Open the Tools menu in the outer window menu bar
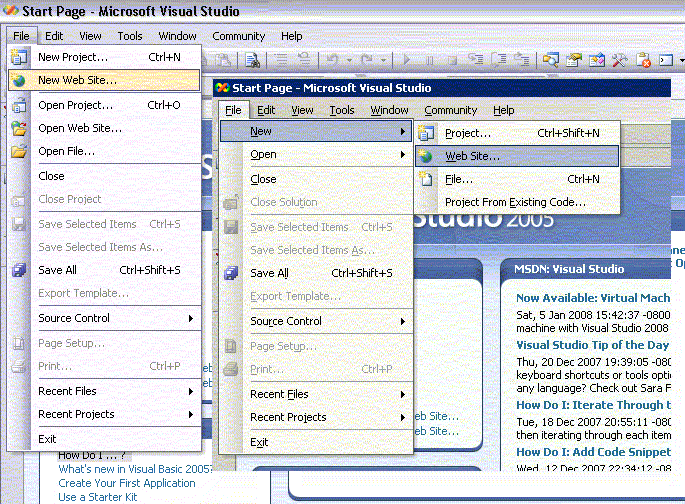Screen dimensions: 685x504 130,36
